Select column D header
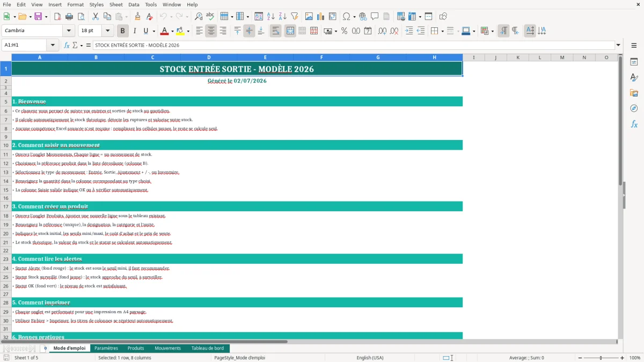The image size is (644, 362). 209,57
